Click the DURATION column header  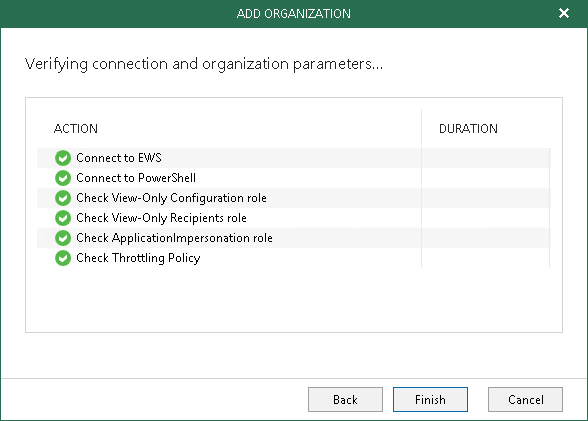click(x=468, y=129)
